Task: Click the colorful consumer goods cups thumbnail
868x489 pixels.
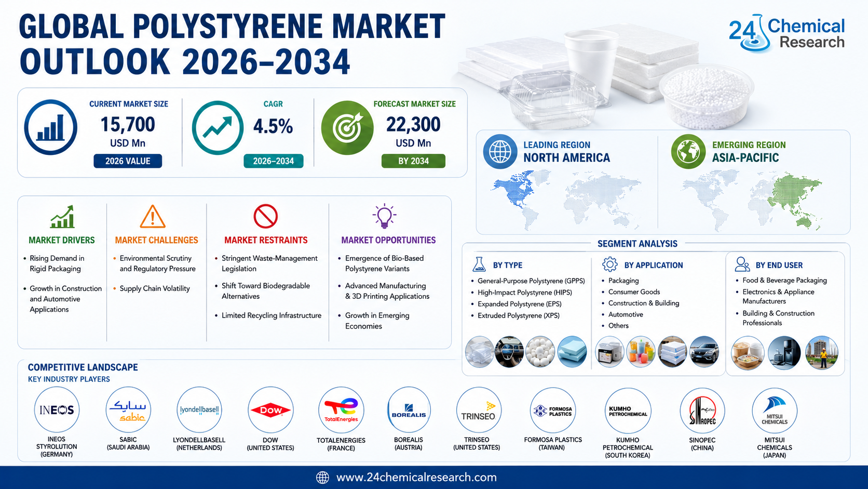Action: click(x=641, y=352)
